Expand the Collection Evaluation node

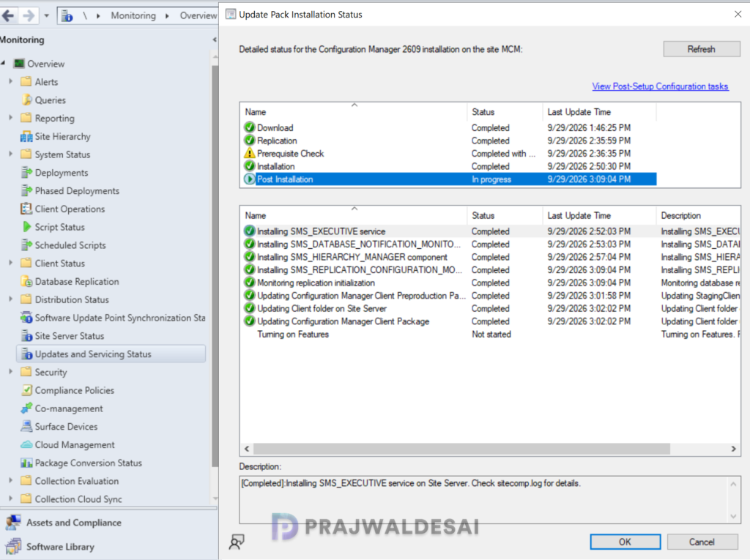pos(10,481)
